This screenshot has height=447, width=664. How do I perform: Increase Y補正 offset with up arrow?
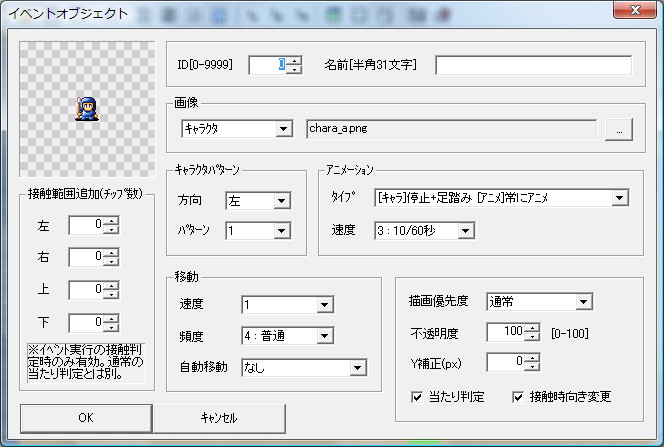coord(533,358)
